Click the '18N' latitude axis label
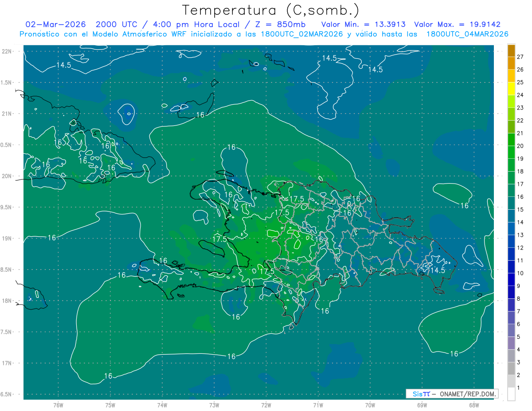The image size is (532, 411). 6,301
